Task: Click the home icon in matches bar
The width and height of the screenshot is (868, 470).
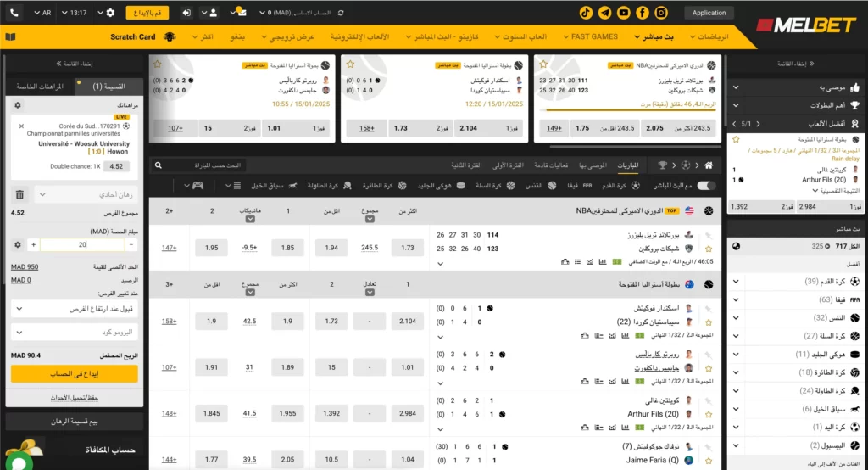Action: click(709, 165)
